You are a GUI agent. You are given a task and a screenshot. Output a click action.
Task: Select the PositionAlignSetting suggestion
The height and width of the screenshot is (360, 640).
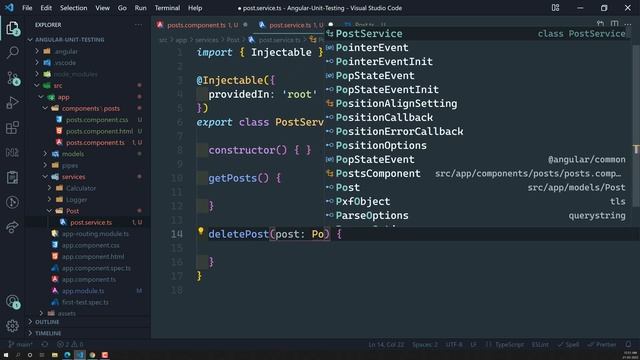point(477,103)
